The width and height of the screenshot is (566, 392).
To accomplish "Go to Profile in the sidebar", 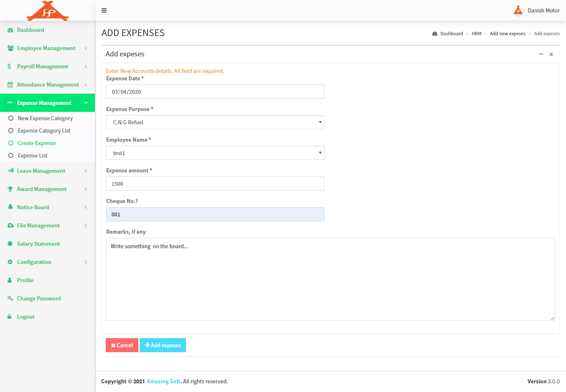I will pos(25,280).
